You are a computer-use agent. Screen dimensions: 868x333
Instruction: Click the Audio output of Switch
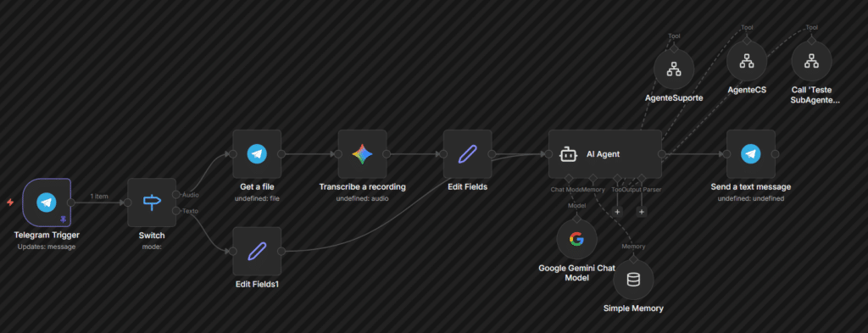pyautogui.click(x=176, y=194)
